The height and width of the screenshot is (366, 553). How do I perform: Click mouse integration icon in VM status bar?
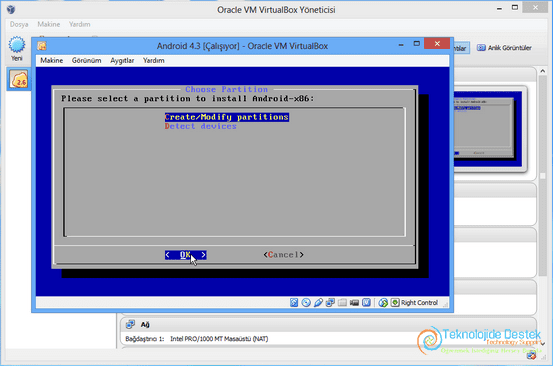383,303
